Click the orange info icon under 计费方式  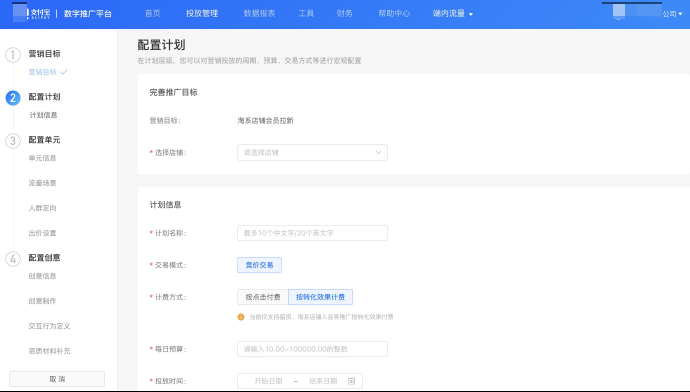(241, 317)
